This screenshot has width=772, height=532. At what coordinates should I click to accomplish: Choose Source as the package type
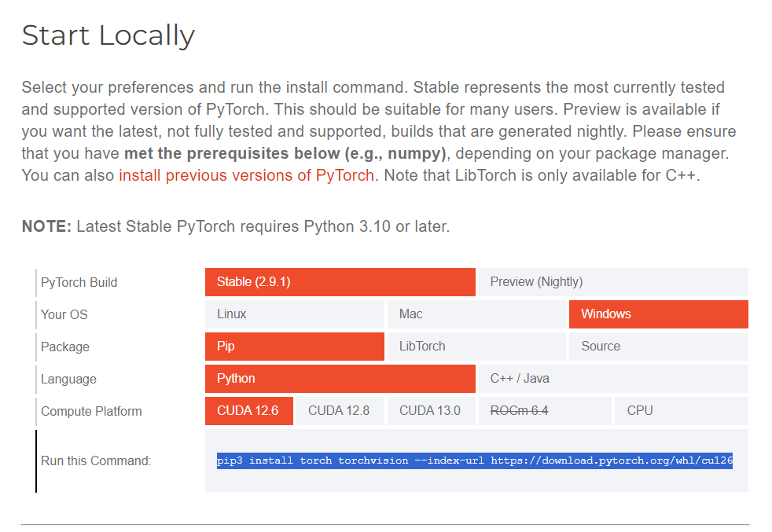coord(658,347)
